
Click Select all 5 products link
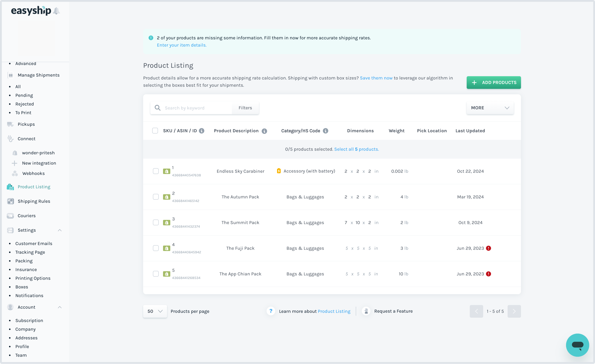tap(356, 149)
